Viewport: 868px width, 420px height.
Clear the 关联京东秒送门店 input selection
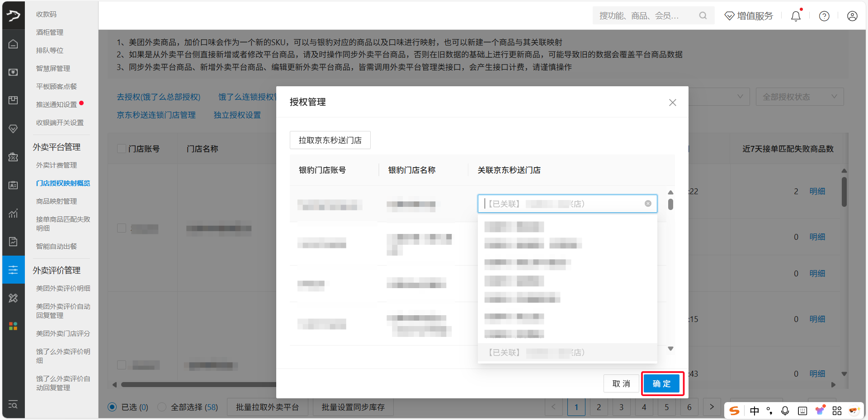point(648,204)
